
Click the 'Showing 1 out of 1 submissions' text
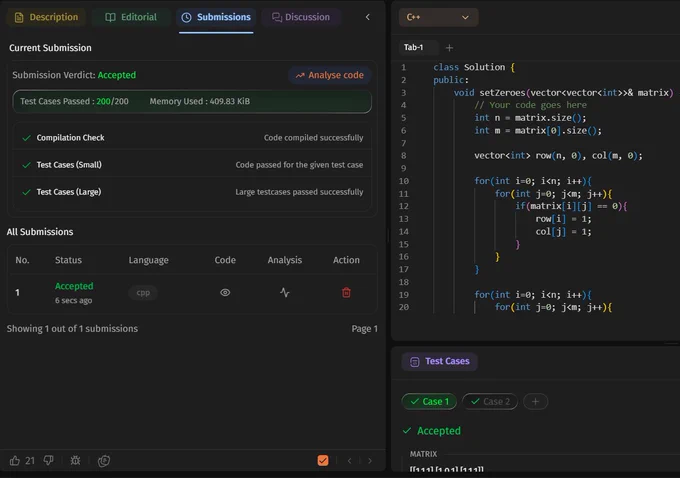coord(72,329)
